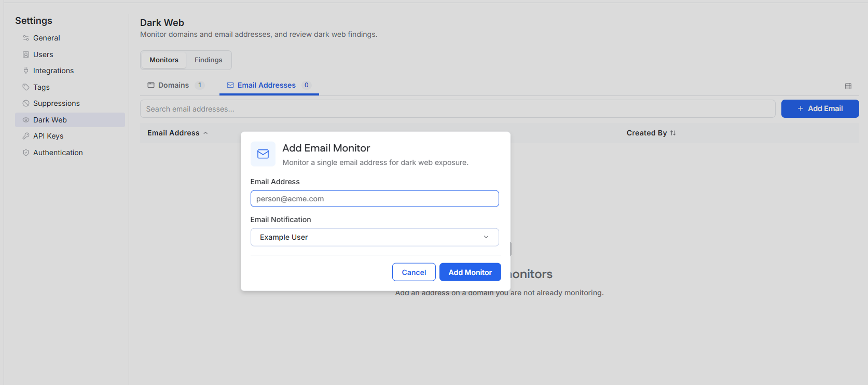Select the Email Addresses sub-tab

(269, 85)
